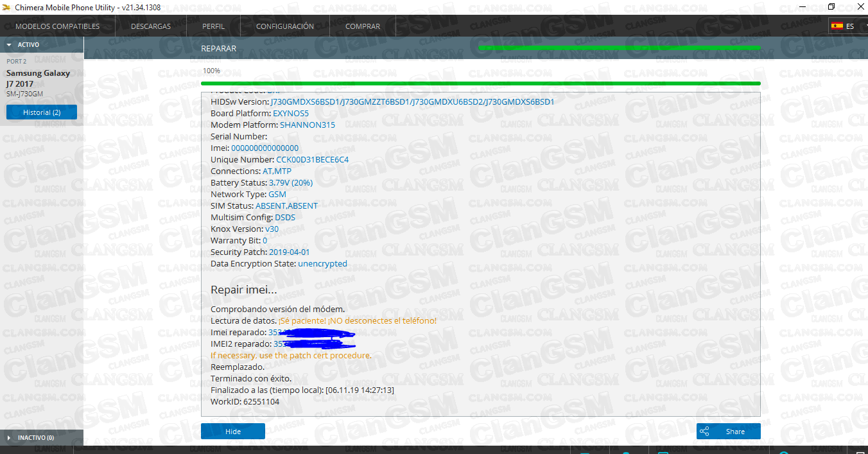Click the WorkID: 62551104 line

[245, 402]
